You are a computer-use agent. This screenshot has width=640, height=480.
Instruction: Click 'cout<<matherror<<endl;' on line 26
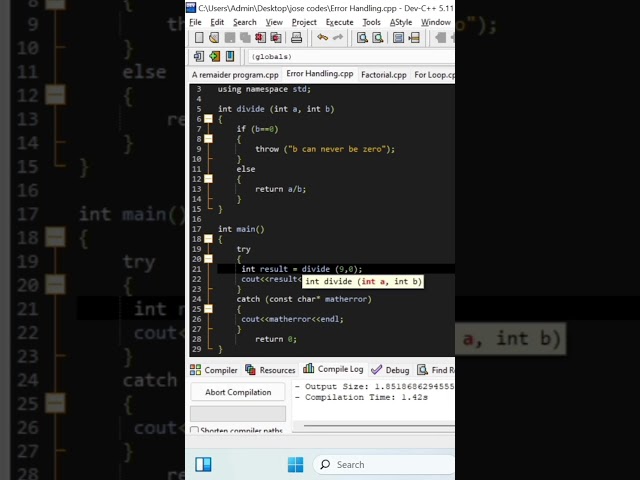(x=292, y=319)
